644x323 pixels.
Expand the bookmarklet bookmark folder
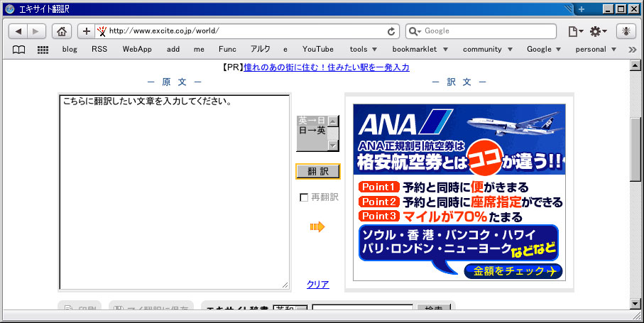[420, 49]
